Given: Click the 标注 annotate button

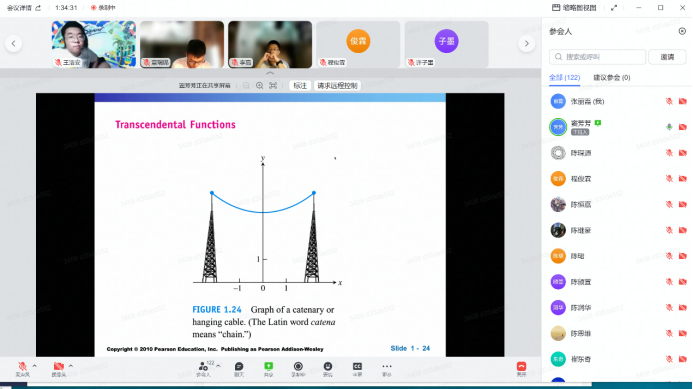Looking at the screenshot, I should pyautogui.click(x=300, y=86).
